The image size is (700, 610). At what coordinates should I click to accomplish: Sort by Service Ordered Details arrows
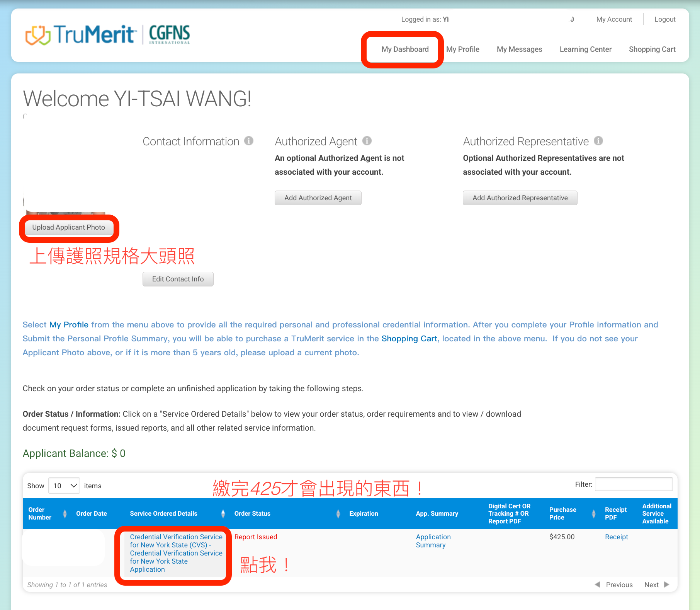point(223,514)
